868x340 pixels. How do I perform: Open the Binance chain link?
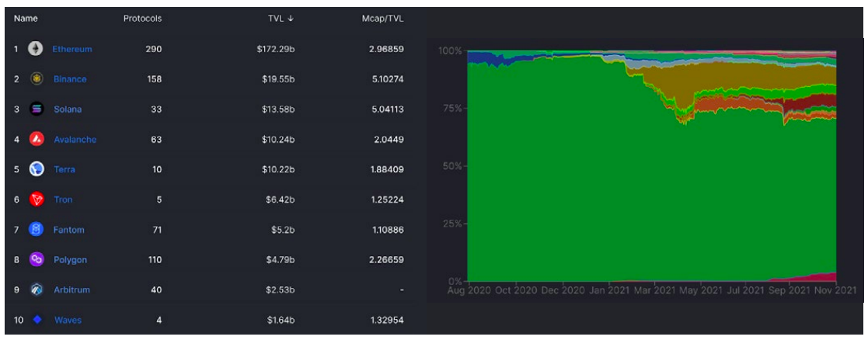[x=70, y=79]
